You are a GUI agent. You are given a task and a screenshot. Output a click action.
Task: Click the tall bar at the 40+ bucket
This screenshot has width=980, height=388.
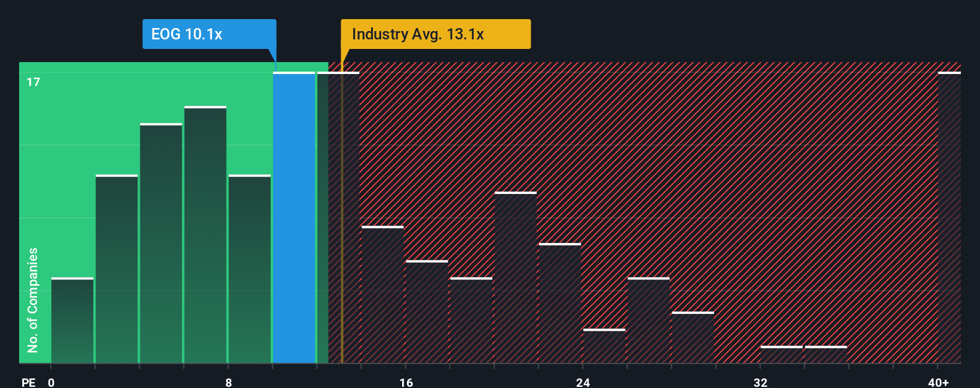click(x=950, y=217)
